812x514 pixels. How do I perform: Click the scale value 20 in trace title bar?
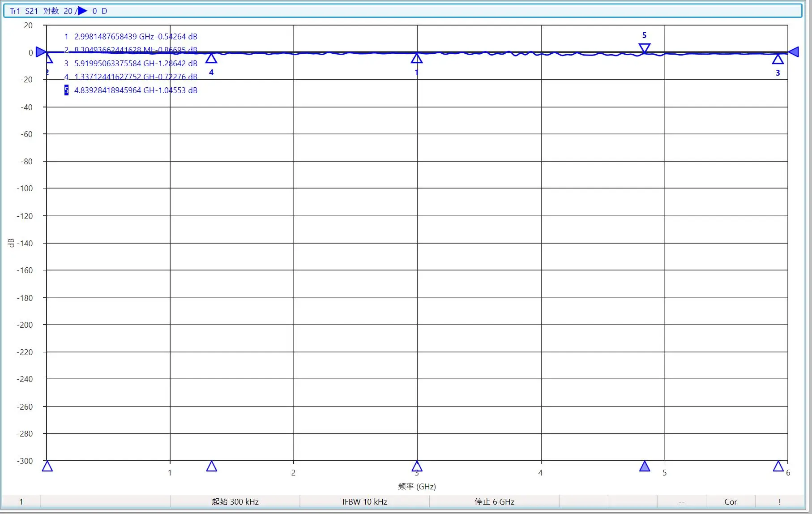pos(68,11)
